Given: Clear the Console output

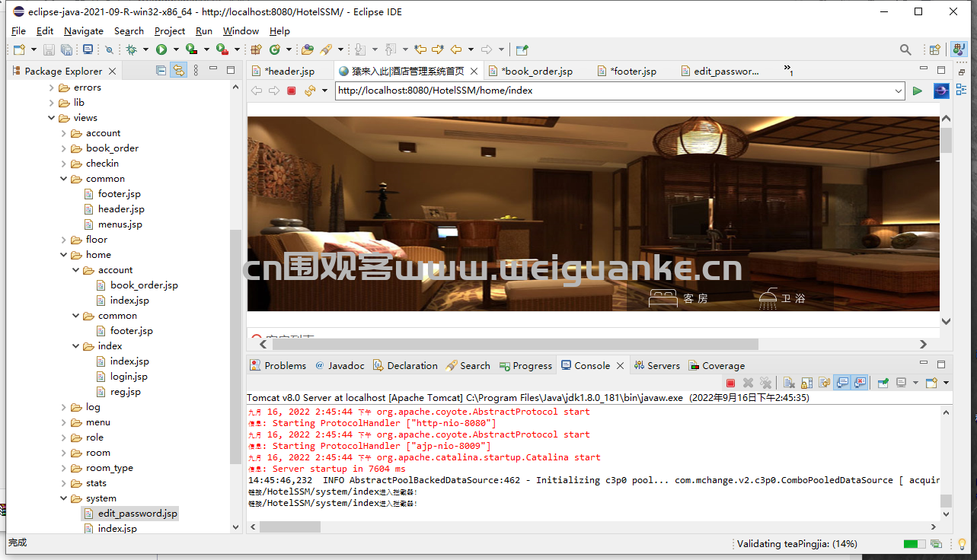Looking at the screenshot, I should (x=789, y=383).
